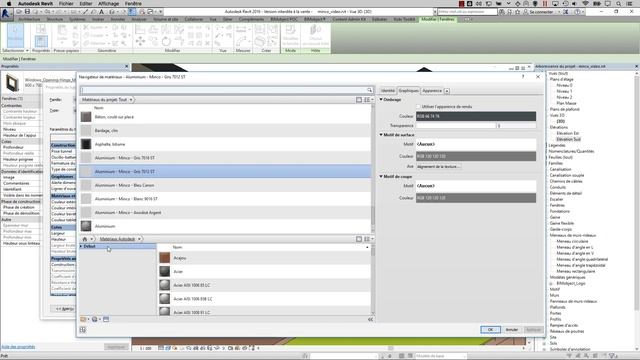Select Aluminium - Minco - Gris 7016 ST row

click(x=225, y=158)
